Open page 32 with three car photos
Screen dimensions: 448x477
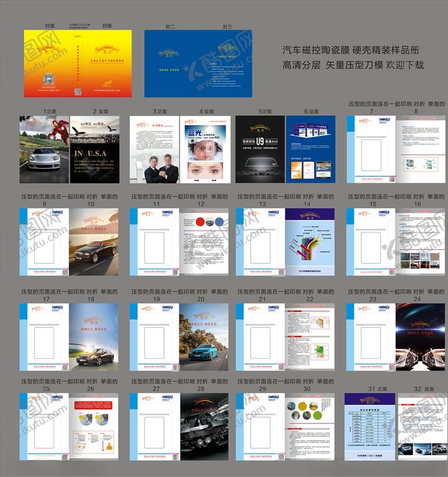coord(421,426)
